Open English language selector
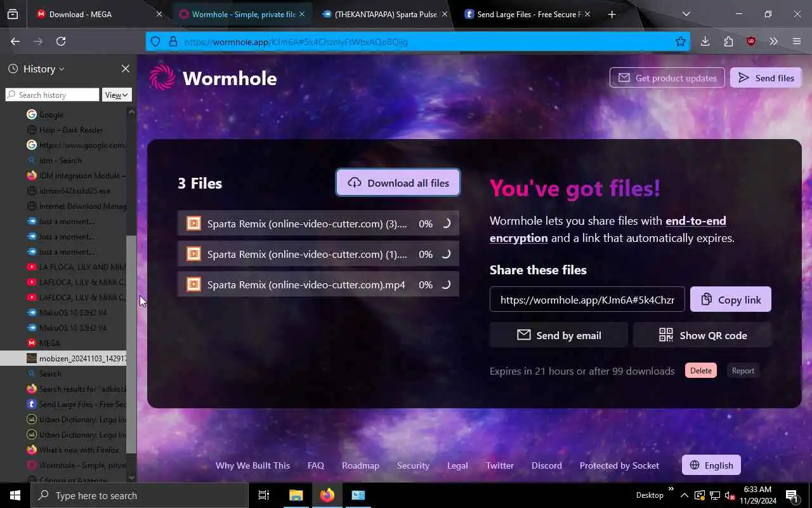812x508 pixels. pos(711,465)
